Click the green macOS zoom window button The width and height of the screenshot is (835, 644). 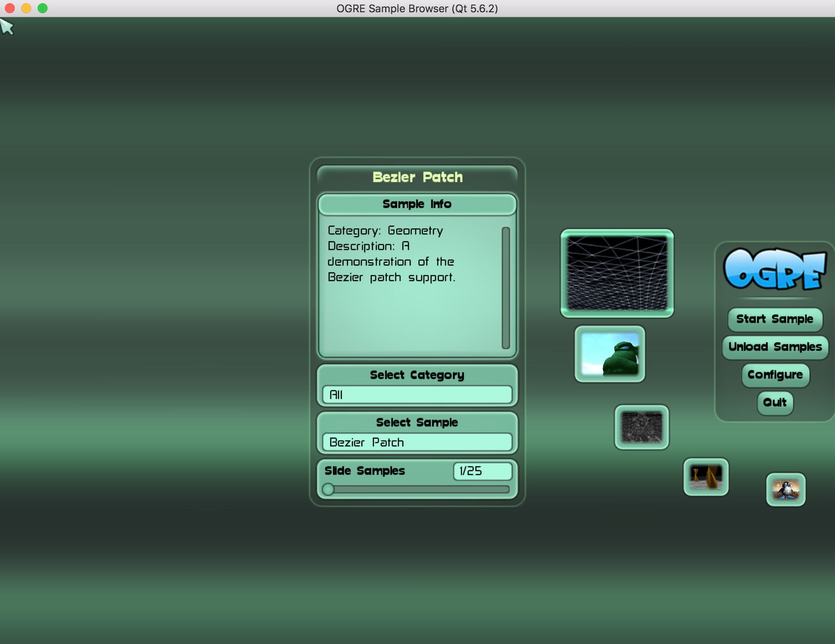[x=43, y=8]
